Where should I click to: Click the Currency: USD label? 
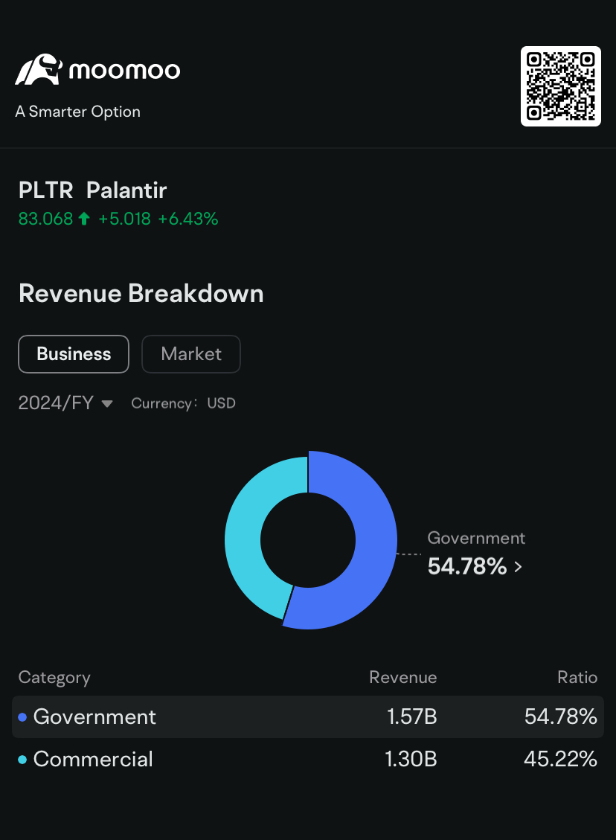pos(183,403)
